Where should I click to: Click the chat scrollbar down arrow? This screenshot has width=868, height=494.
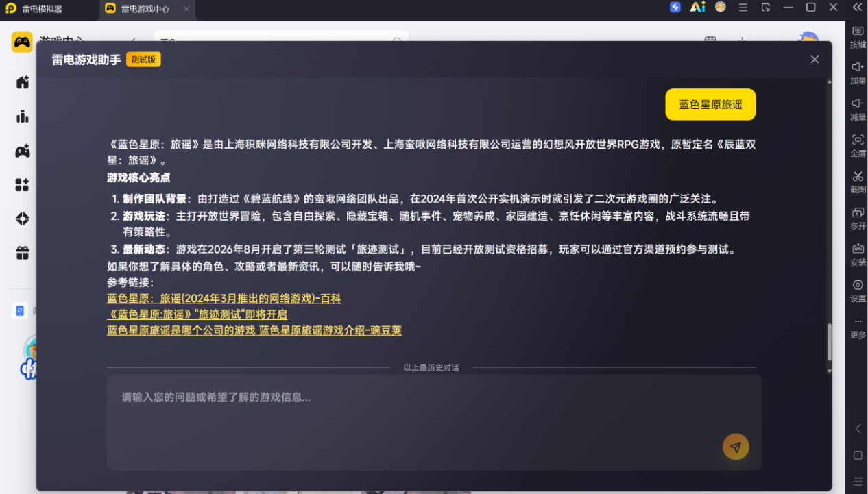tap(829, 371)
